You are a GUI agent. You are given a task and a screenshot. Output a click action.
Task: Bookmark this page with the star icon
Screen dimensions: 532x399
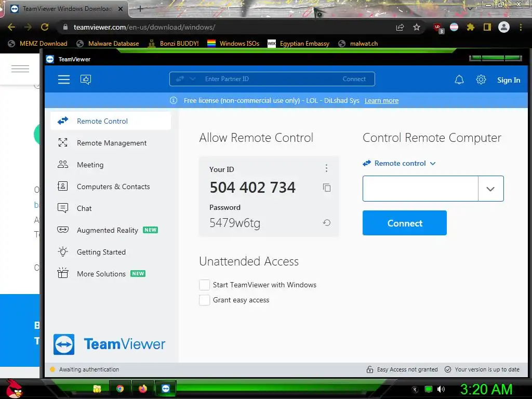pyautogui.click(x=417, y=27)
